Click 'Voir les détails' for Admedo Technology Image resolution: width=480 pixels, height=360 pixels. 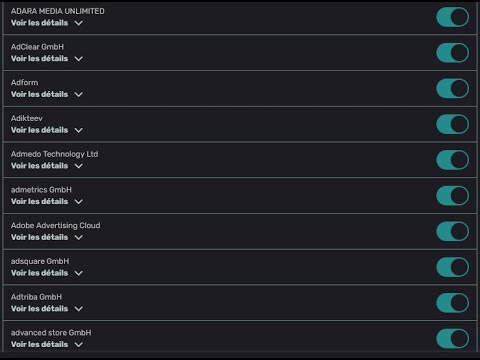tap(39, 166)
